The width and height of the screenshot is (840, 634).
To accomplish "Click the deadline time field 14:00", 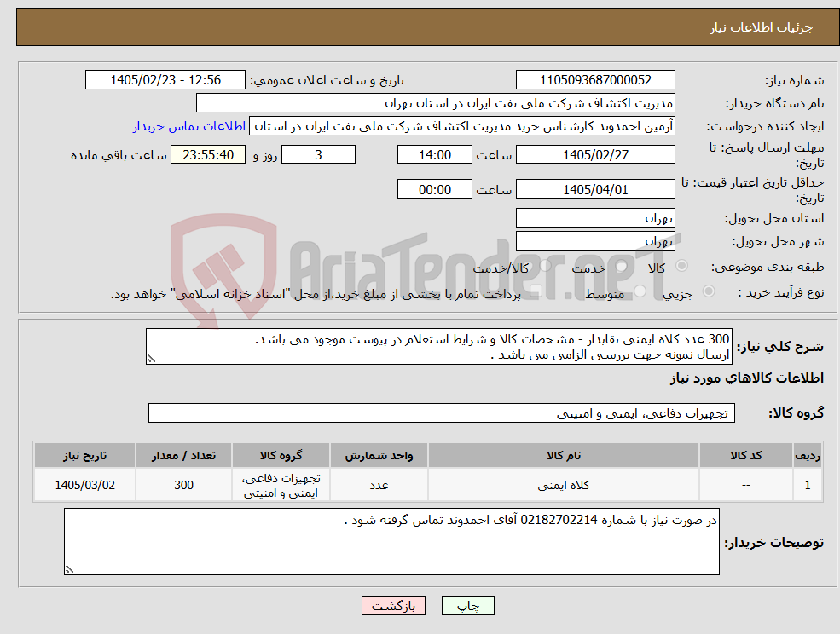I will [x=434, y=155].
